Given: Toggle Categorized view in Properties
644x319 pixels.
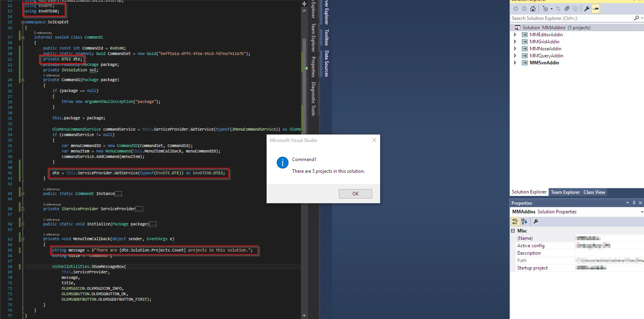Looking at the screenshot, I should [x=515, y=222].
